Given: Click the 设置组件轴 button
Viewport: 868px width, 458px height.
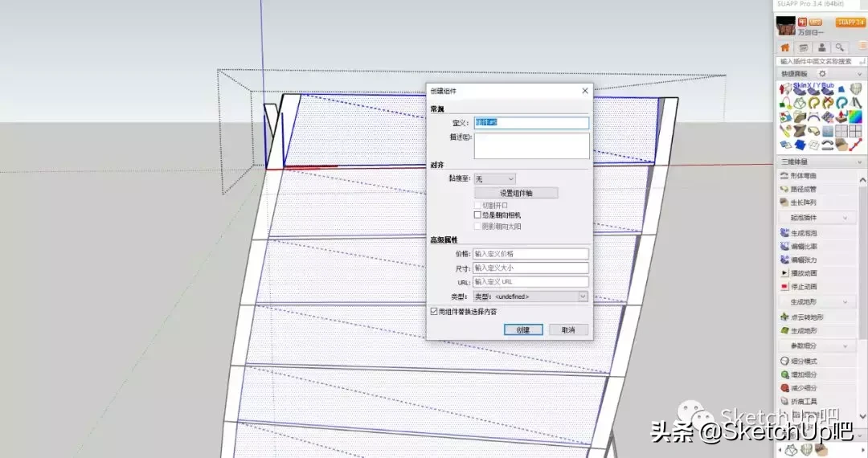Looking at the screenshot, I should [x=516, y=193].
